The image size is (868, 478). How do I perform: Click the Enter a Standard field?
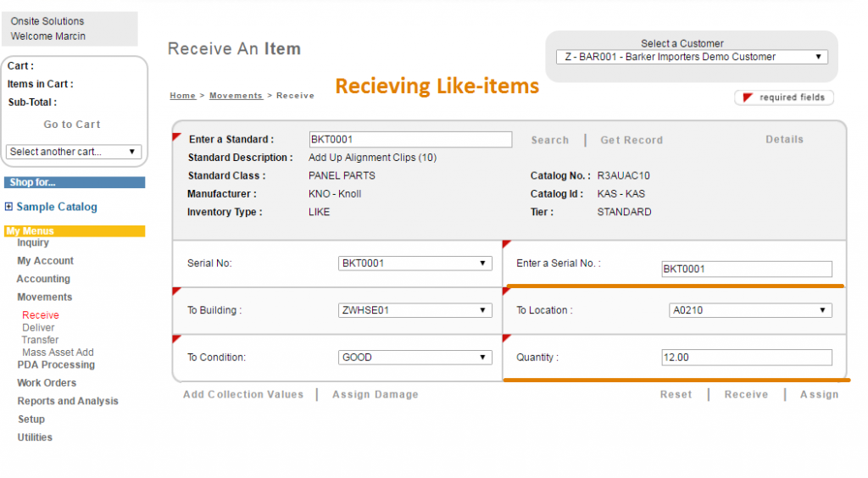(410, 140)
